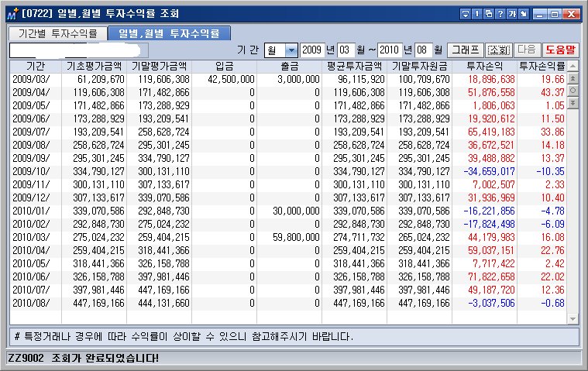This screenshot has height=371, width=588.
Task: Click the withdrawal value 30,000,000
Action: pyautogui.click(x=296, y=211)
